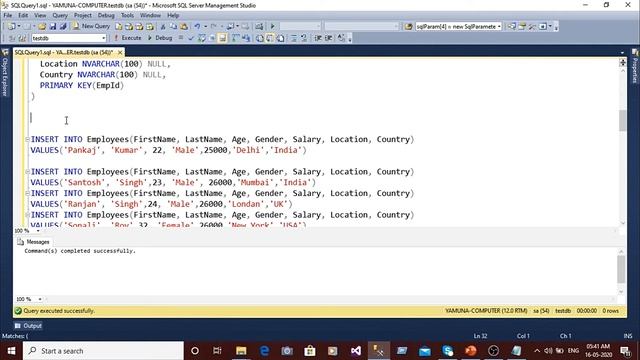Viewport: 640px width, 360px height.
Task: Click the Find in Files icon beside search box
Action: (408, 27)
